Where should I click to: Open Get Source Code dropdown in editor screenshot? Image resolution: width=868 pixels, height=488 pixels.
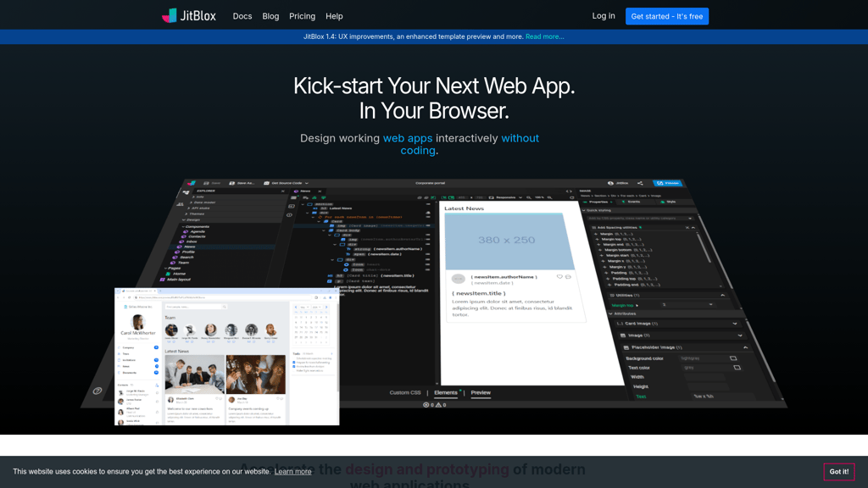click(x=287, y=183)
